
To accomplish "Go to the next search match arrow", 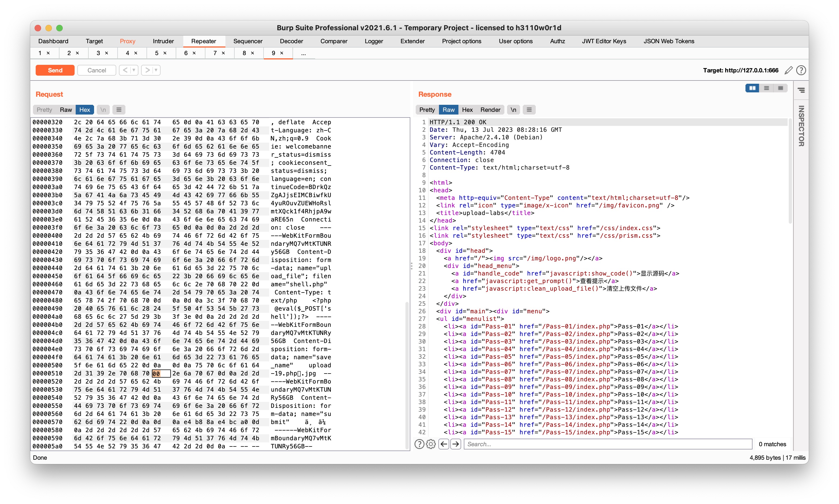I will point(456,444).
